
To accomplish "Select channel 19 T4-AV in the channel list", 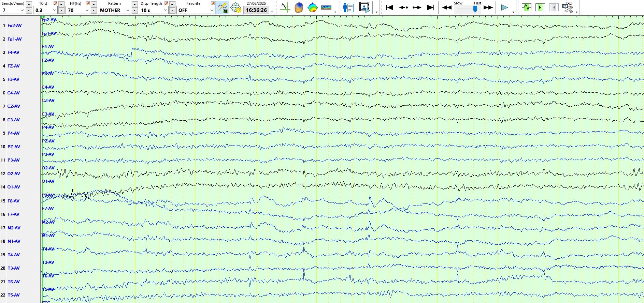I will tap(13, 255).
